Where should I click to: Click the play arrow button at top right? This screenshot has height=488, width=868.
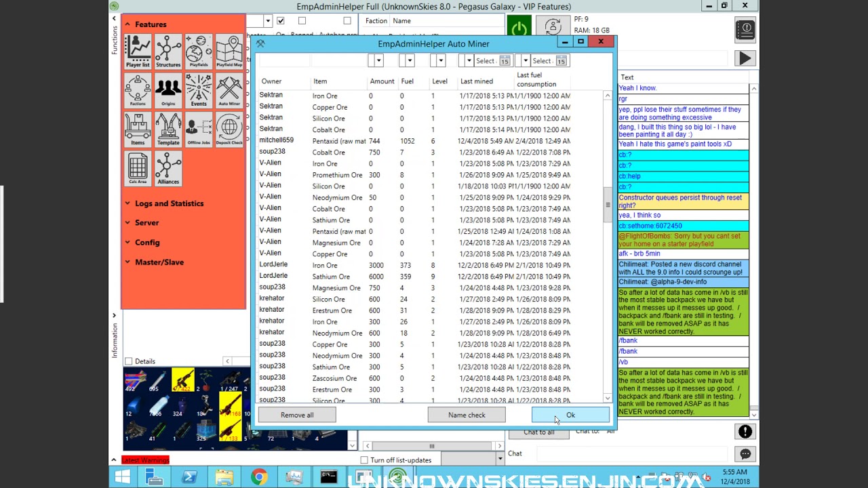pos(745,58)
